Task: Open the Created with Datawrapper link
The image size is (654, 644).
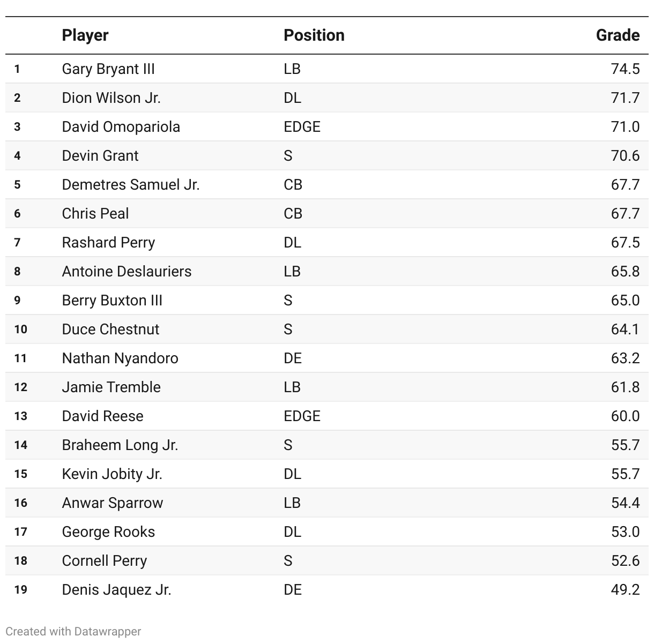Action: (x=73, y=631)
